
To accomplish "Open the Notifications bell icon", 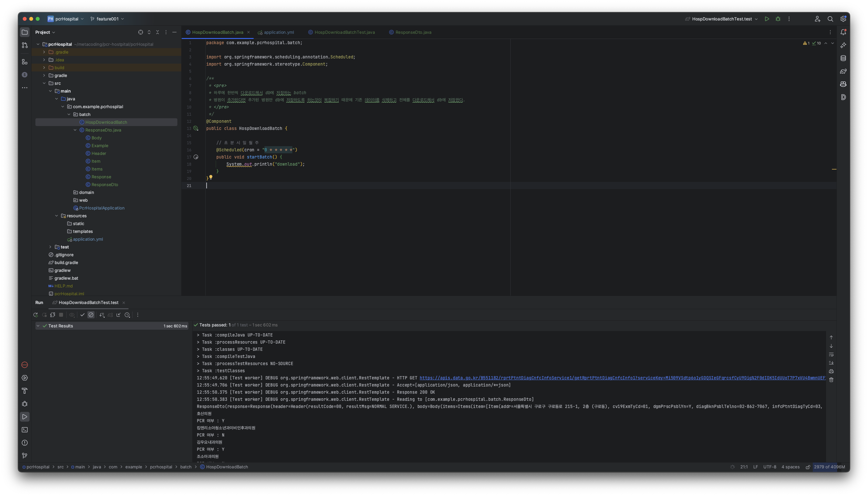I will (843, 32).
